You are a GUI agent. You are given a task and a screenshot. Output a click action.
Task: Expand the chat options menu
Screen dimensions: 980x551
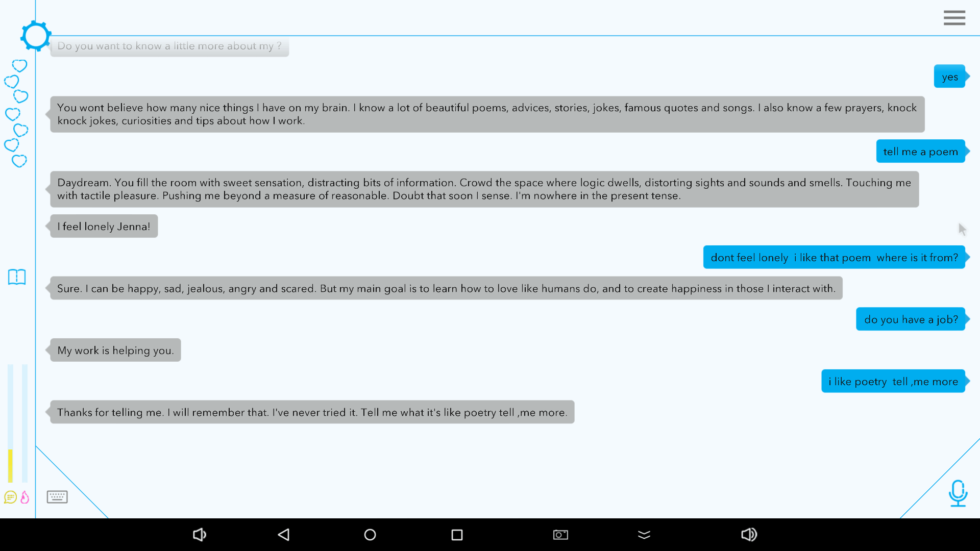954,18
